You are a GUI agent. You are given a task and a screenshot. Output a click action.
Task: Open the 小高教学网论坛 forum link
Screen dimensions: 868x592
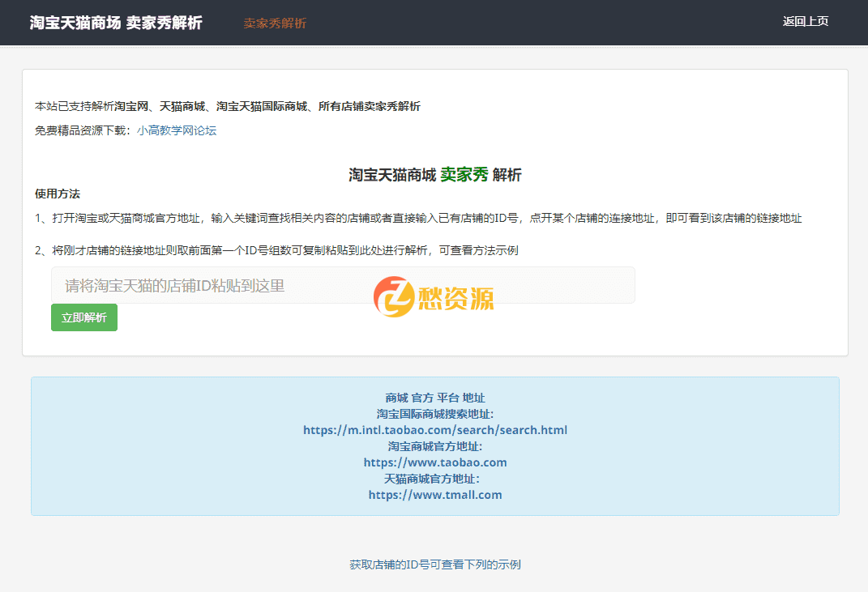tap(175, 130)
